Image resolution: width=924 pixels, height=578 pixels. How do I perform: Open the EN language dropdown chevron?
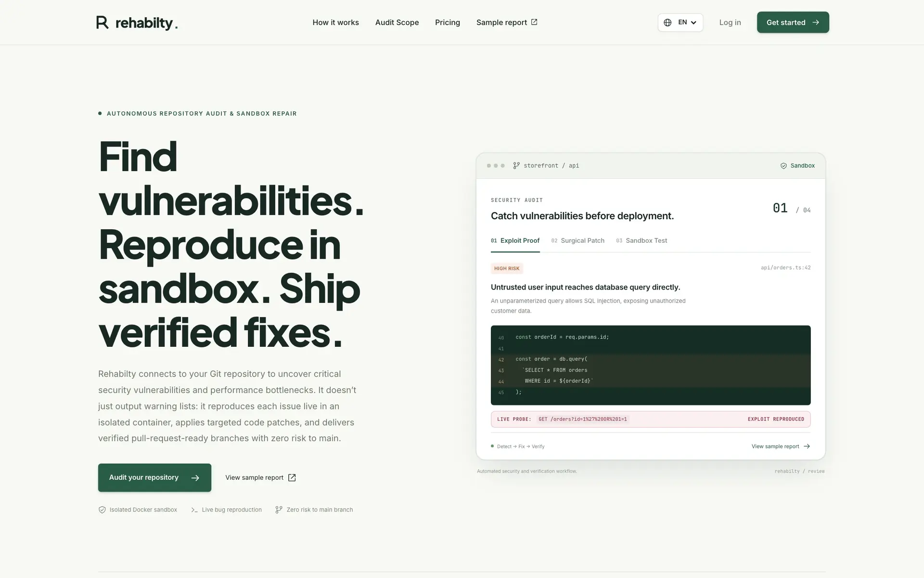(693, 23)
